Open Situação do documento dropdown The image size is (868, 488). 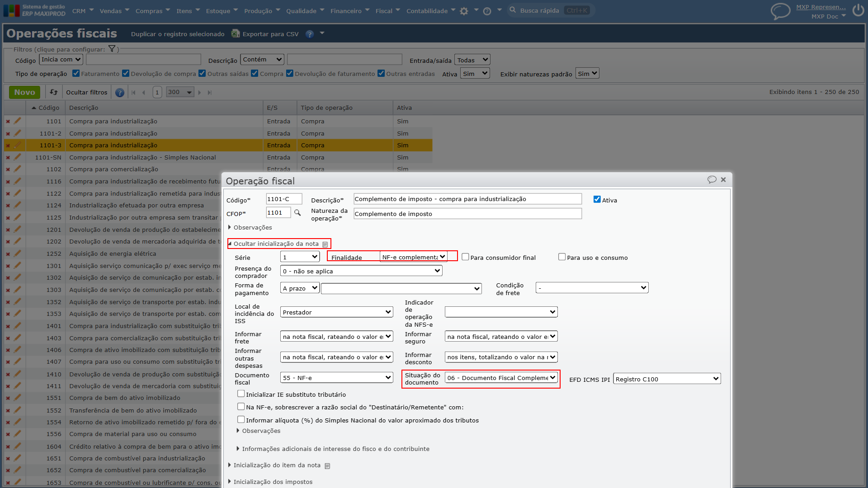[501, 378]
